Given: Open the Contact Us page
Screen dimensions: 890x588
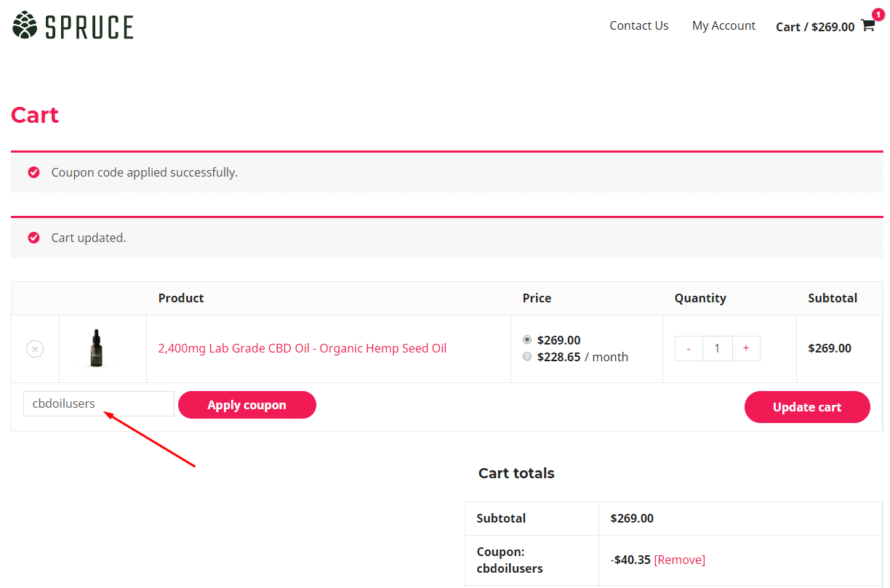Looking at the screenshot, I should (638, 25).
